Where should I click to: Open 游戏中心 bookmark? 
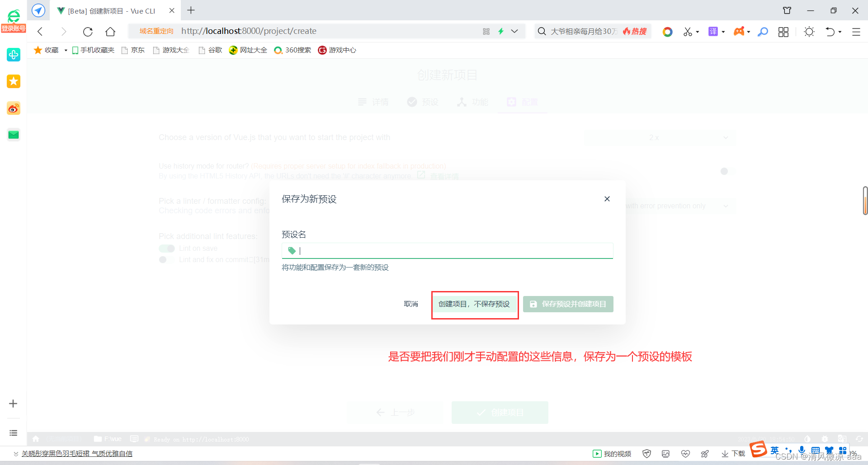[x=337, y=50]
